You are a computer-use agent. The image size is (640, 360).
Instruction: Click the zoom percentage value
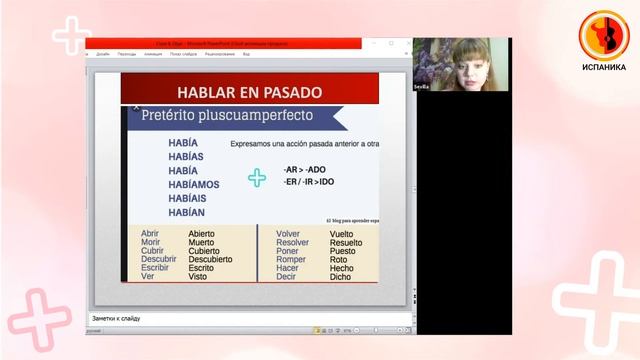pyautogui.click(x=347, y=331)
